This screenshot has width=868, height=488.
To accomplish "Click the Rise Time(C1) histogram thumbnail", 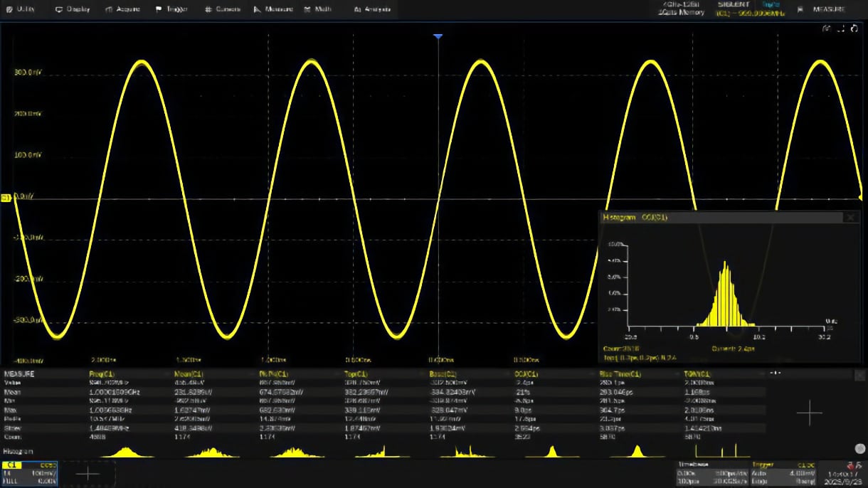I will [637, 451].
